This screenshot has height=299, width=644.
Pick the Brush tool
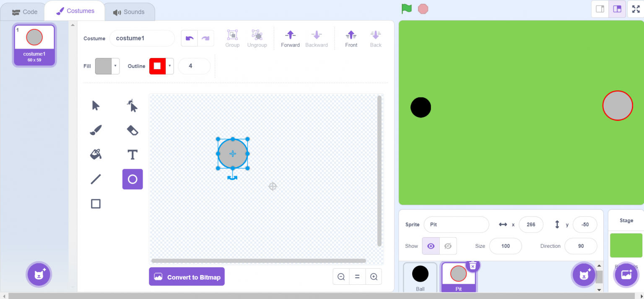(96, 130)
